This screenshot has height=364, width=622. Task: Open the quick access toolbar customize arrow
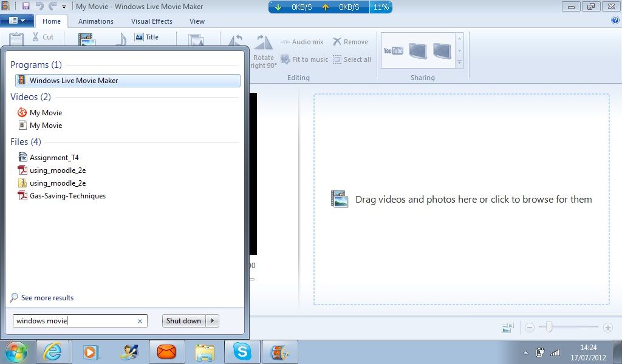pos(64,7)
